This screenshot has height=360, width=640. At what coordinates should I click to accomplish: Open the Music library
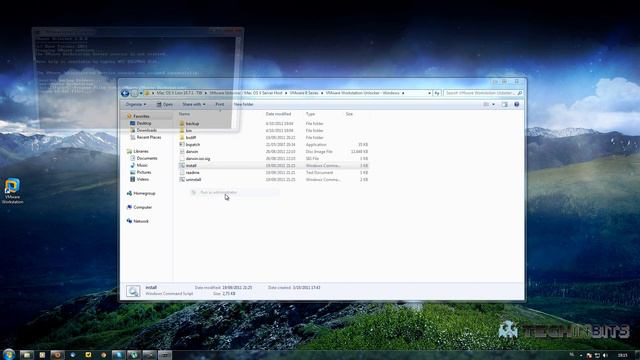[x=142, y=165]
